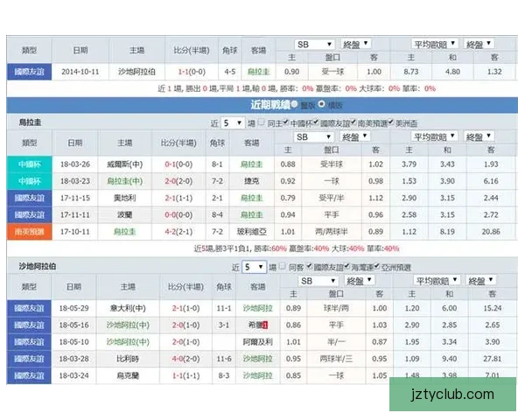Viewport: 525px width, 420px height.
Task: Open 比利時 team link on 18-03-28
Action: point(128,359)
